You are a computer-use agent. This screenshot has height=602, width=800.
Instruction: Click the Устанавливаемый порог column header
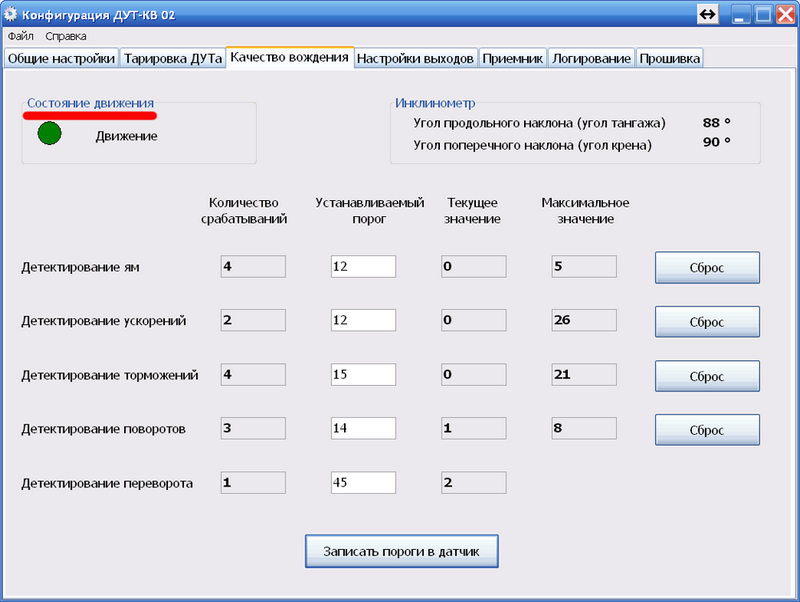point(369,211)
